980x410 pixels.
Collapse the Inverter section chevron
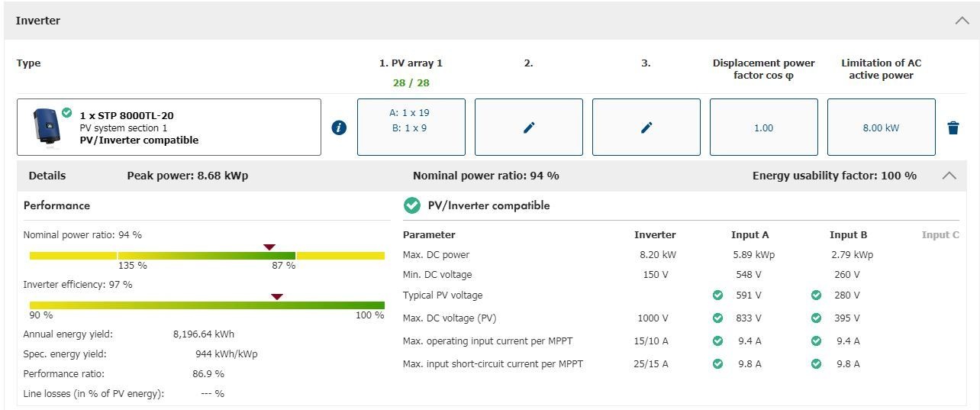coord(962,21)
